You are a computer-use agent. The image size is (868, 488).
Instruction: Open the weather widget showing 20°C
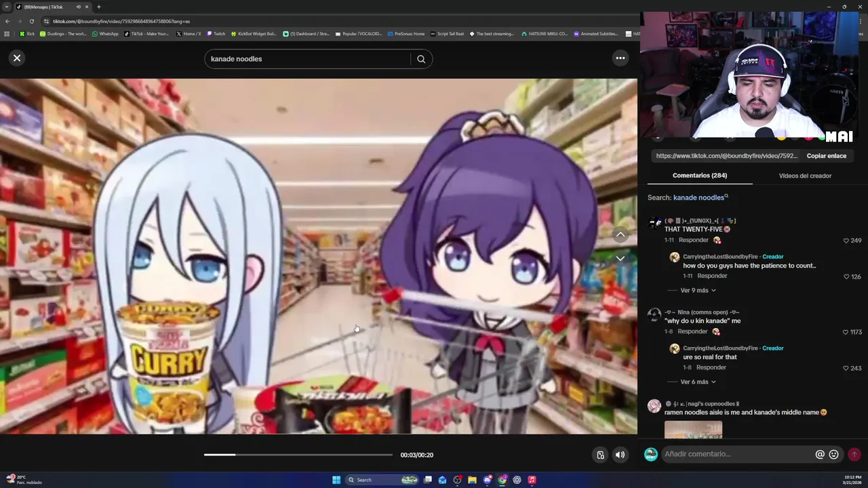pyautogui.click(x=24, y=480)
